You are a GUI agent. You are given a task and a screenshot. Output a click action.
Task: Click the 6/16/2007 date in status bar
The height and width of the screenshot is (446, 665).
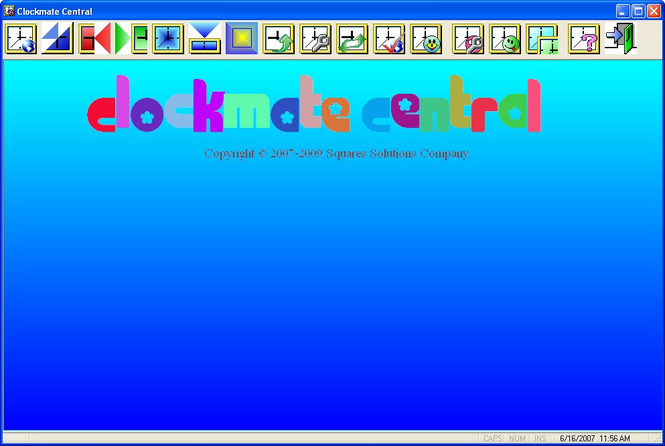click(x=577, y=438)
